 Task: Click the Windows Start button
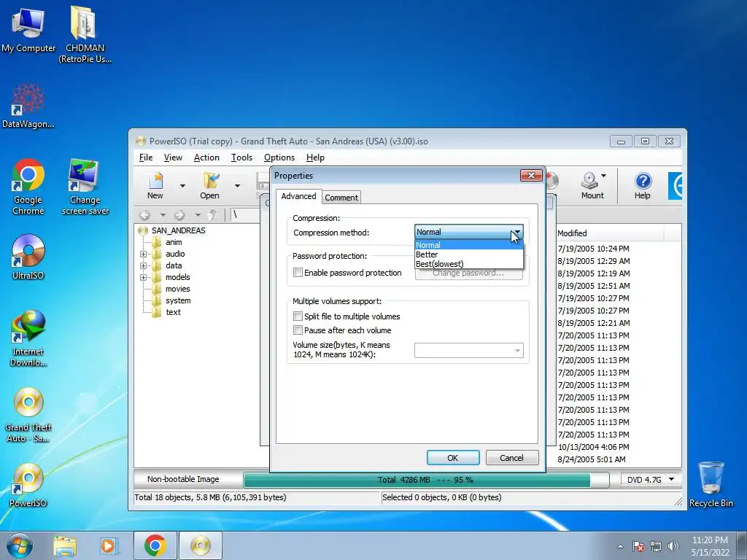[19, 545]
